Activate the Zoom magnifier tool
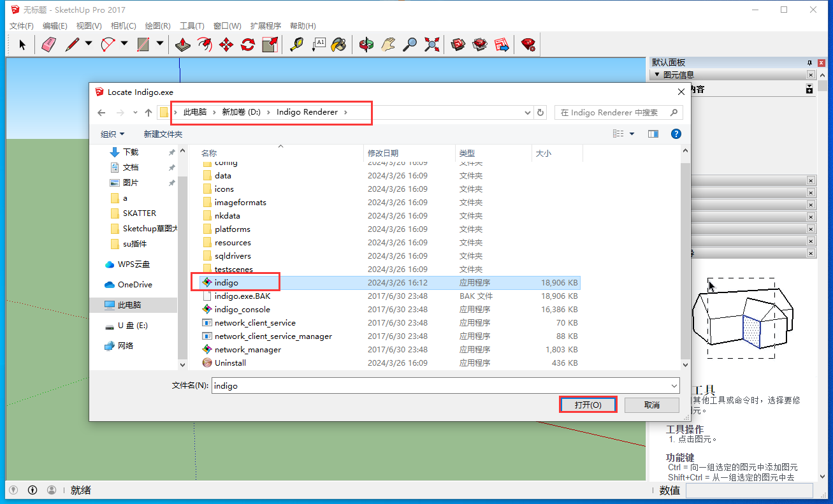The width and height of the screenshot is (833, 504). pyautogui.click(x=410, y=45)
